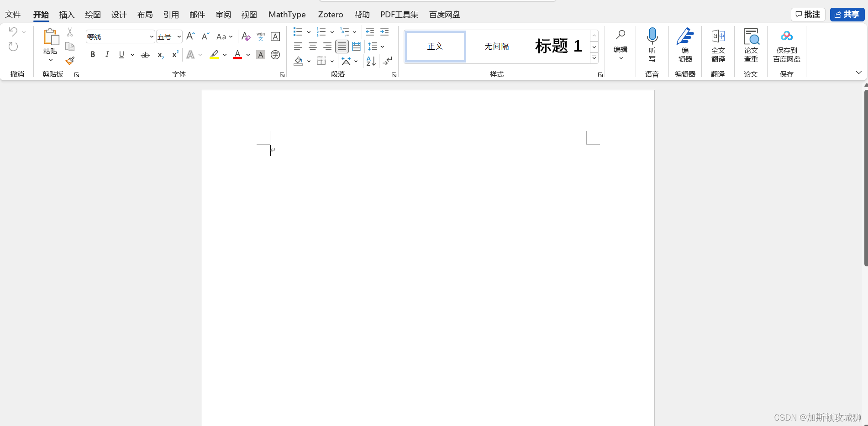Toggle underline formatting
The height and width of the screenshot is (426, 868).
[x=121, y=54]
